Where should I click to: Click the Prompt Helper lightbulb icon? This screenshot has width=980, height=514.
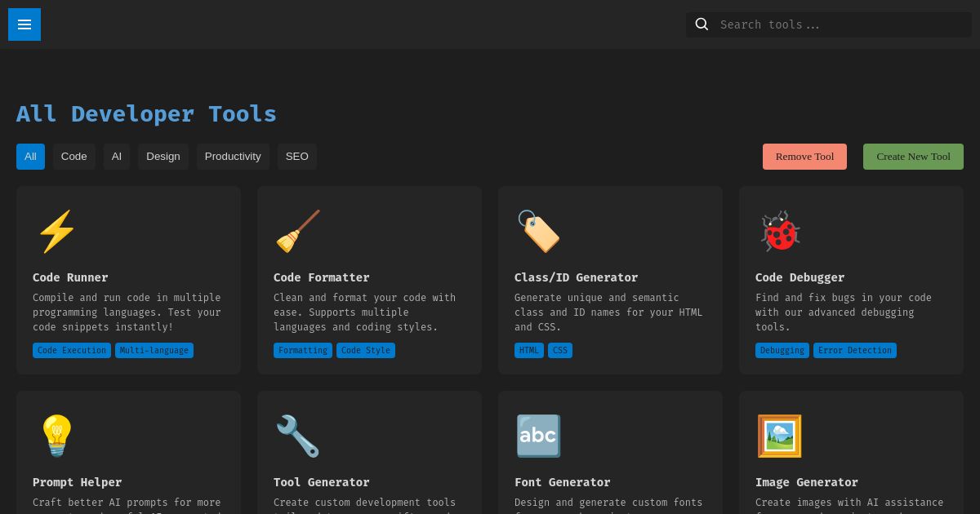tap(57, 436)
